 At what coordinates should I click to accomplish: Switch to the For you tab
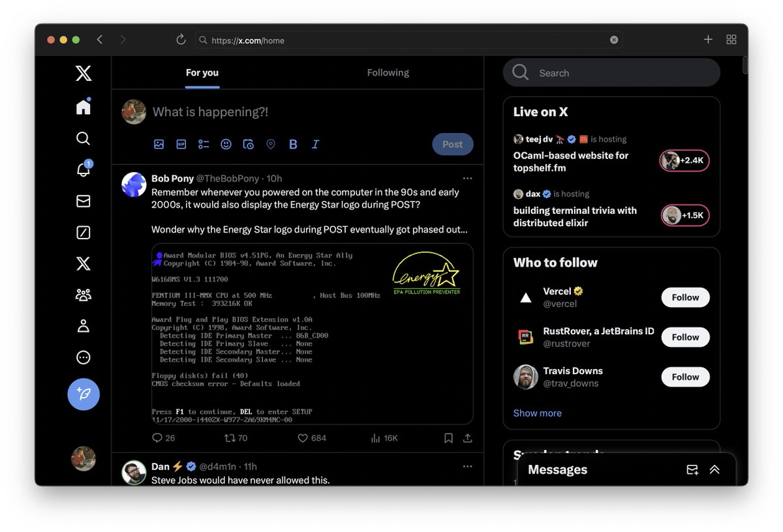(x=202, y=72)
